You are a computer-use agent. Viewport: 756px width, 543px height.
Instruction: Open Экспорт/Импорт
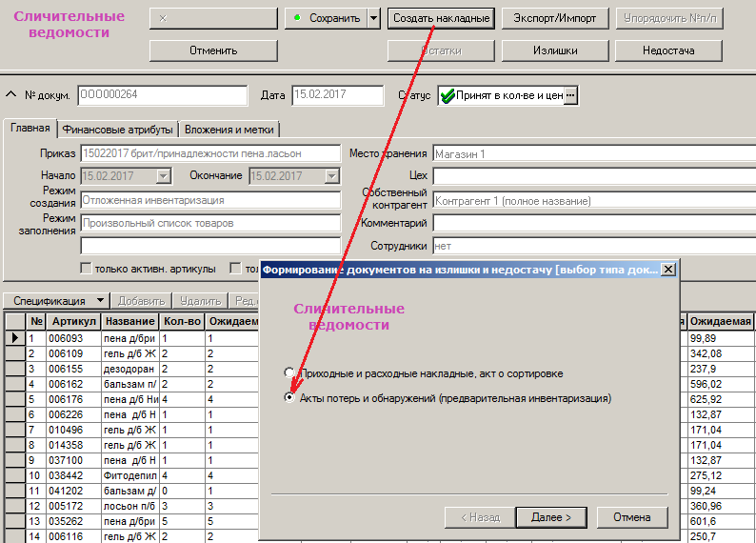(x=555, y=19)
